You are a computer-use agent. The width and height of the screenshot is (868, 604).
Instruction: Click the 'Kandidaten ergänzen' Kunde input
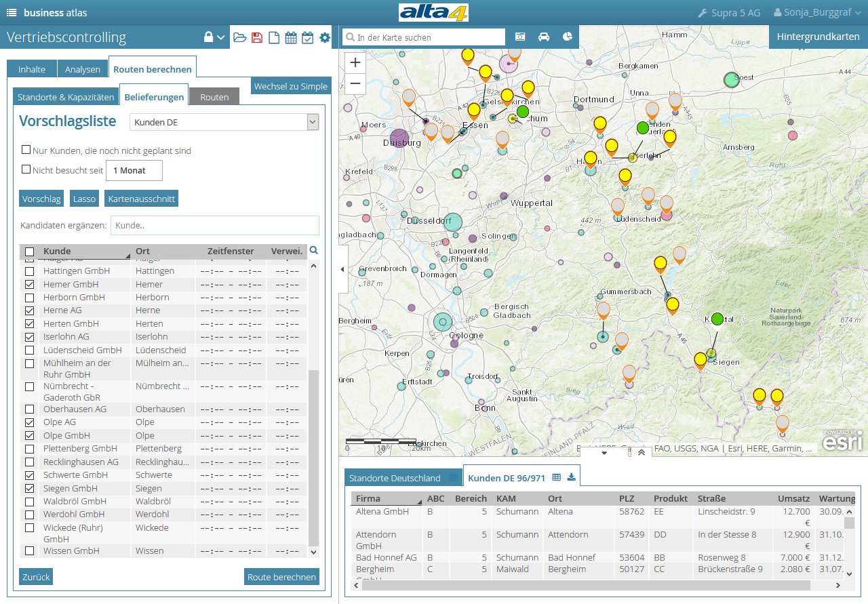tap(215, 225)
